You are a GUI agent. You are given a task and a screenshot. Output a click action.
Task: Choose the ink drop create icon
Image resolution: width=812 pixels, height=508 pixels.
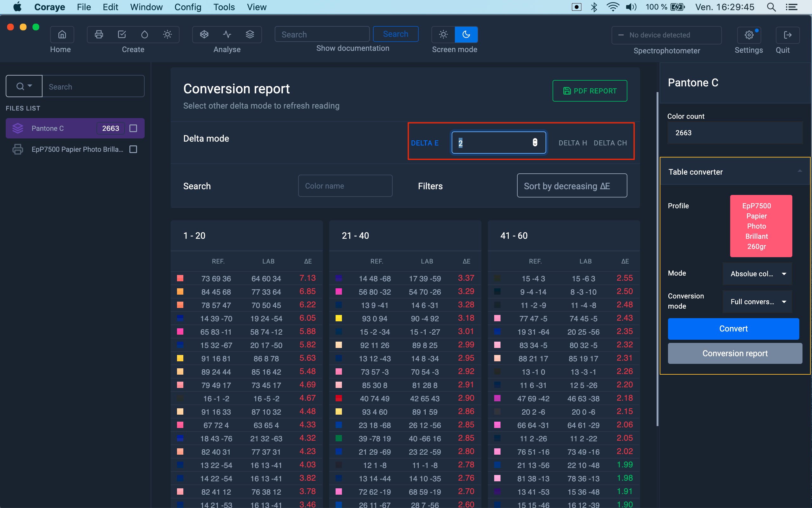[145, 34]
